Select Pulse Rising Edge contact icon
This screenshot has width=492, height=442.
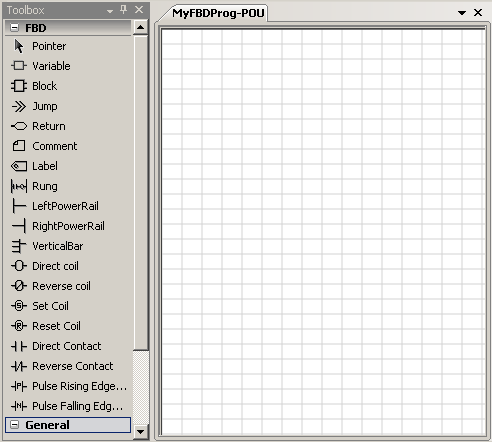(19, 386)
